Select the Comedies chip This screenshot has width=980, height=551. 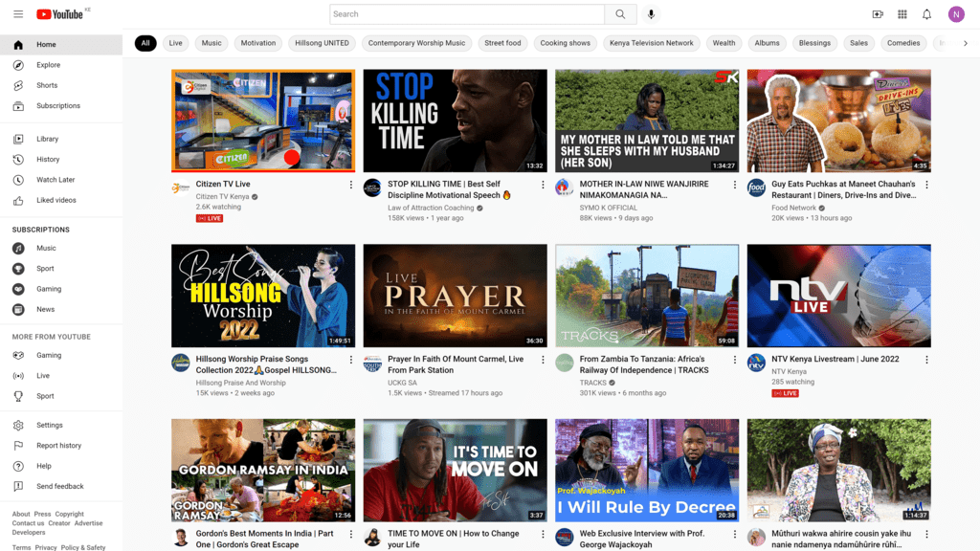point(903,43)
